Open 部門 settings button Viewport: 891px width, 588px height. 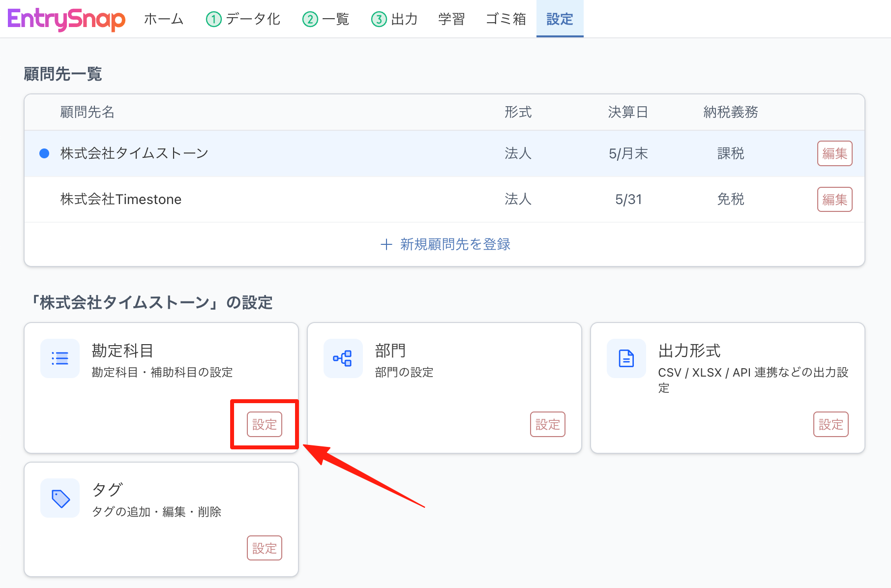[x=548, y=424]
